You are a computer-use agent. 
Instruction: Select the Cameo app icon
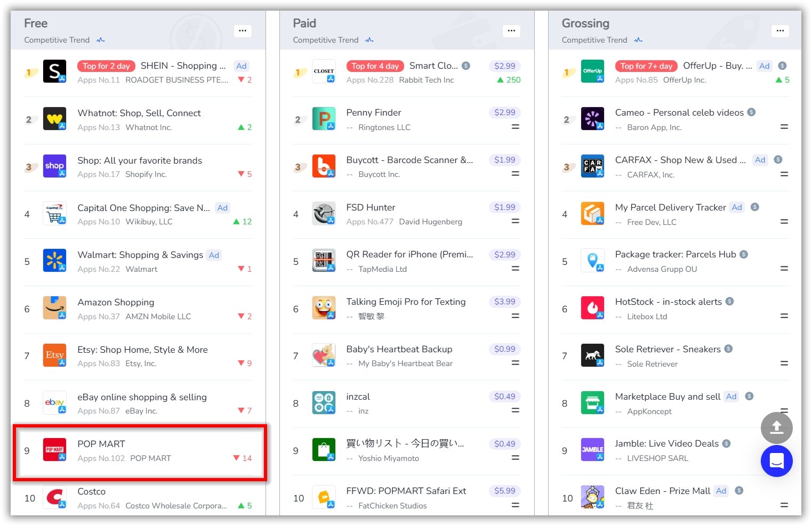(592, 119)
